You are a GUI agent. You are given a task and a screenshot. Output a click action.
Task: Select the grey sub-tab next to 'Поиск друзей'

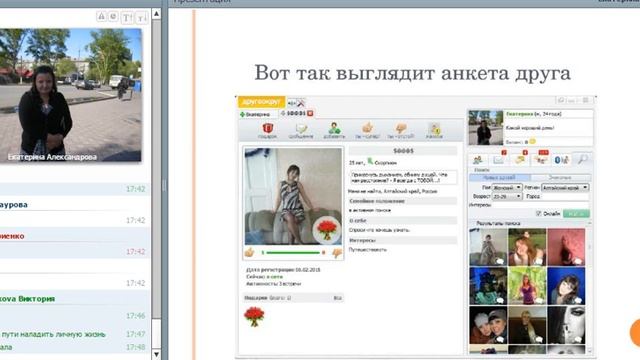pos(560,178)
